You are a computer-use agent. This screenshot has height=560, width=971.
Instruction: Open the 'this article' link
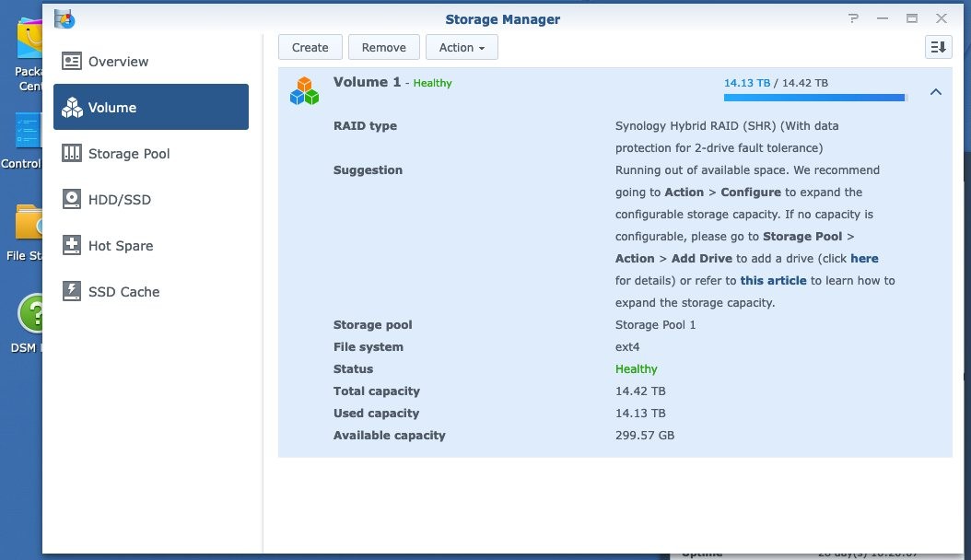[x=773, y=280]
